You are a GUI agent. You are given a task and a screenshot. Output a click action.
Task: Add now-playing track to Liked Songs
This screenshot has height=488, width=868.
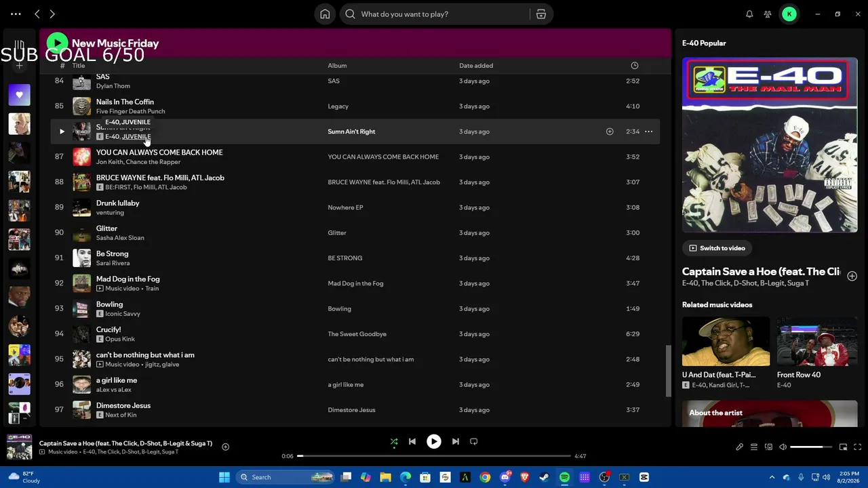[226, 447]
